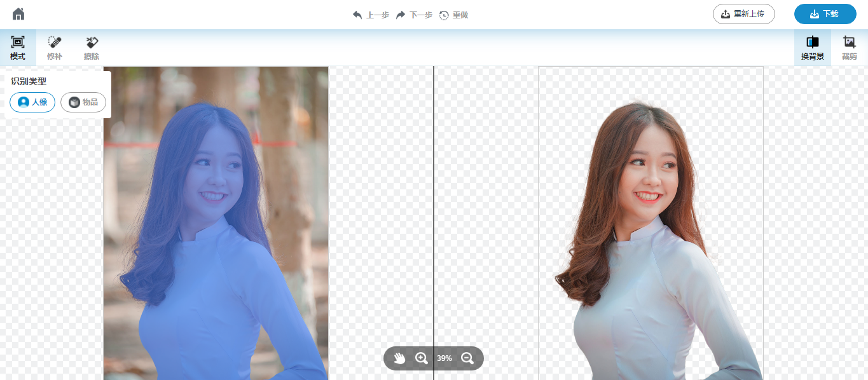Open the 裁剪 crop tool

849,48
